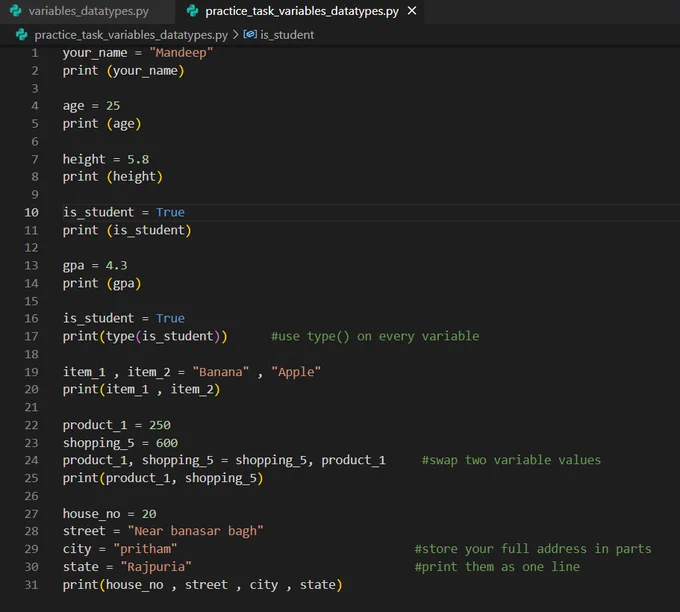
Task: Click comment #swap two variable values
Action: (511, 460)
